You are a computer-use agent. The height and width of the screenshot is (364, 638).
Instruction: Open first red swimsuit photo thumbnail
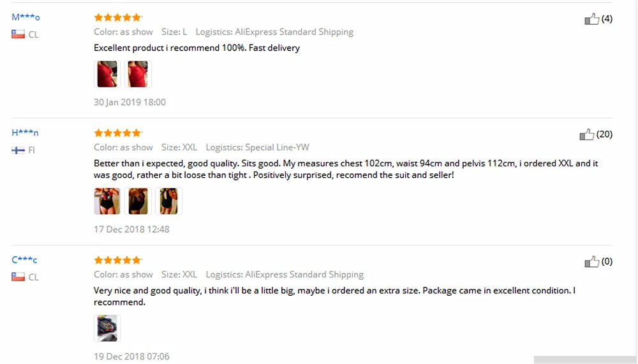tap(107, 74)
